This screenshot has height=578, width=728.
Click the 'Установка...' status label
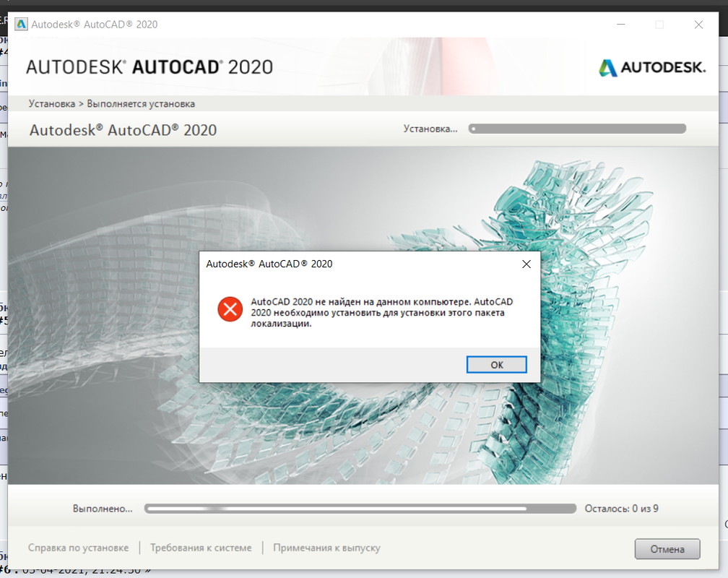pyautogui.click(x=430, y=129)
